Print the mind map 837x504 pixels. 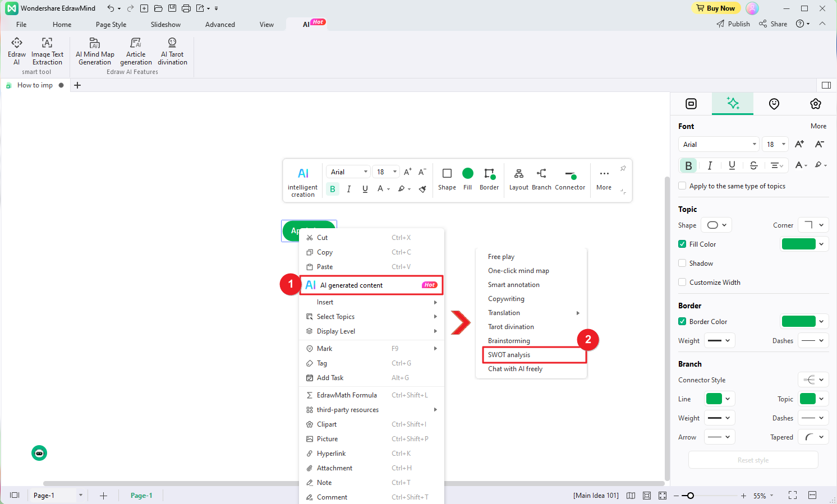(x=186, y=8)
